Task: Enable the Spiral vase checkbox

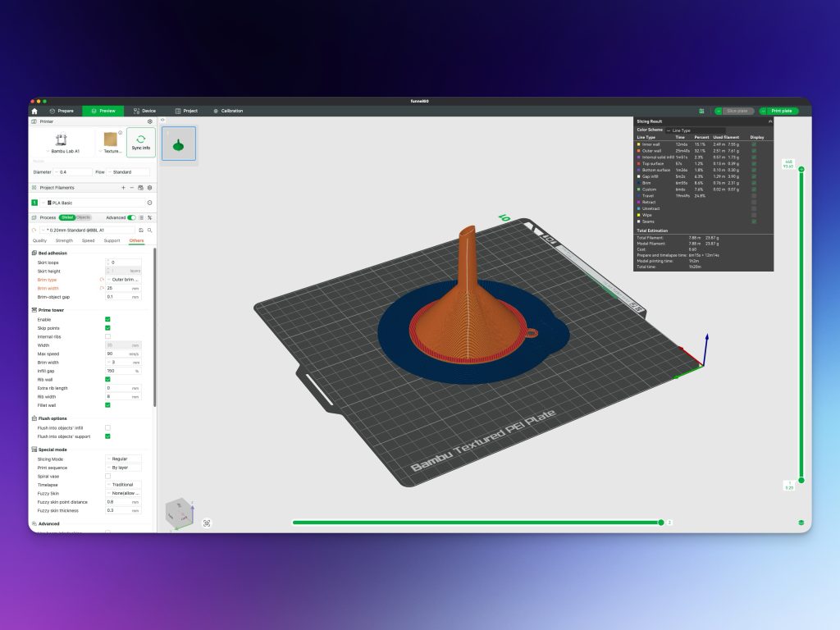Action: coord(107,476)
